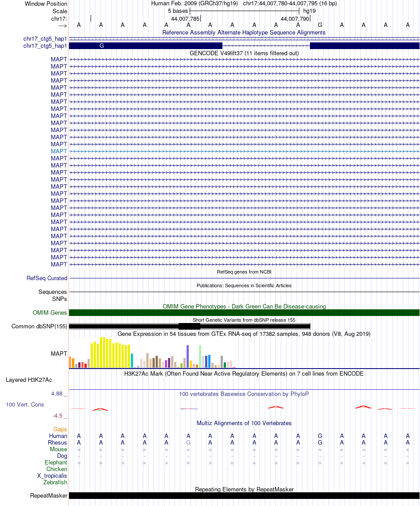420x506 pixels.
Task: Click the black RepeatMasker element bar
Action: click(244, 495)
